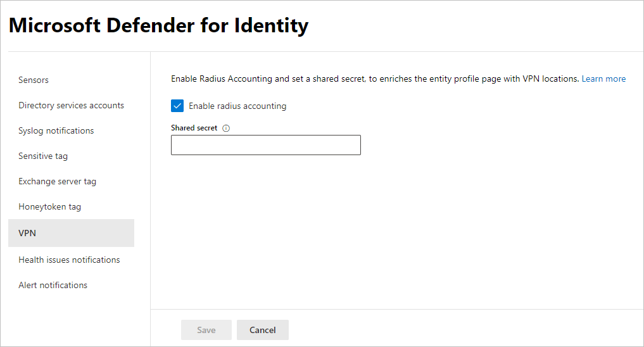Follow the Learn more link
The image size is (644, 347).
(x=603, y=79)
